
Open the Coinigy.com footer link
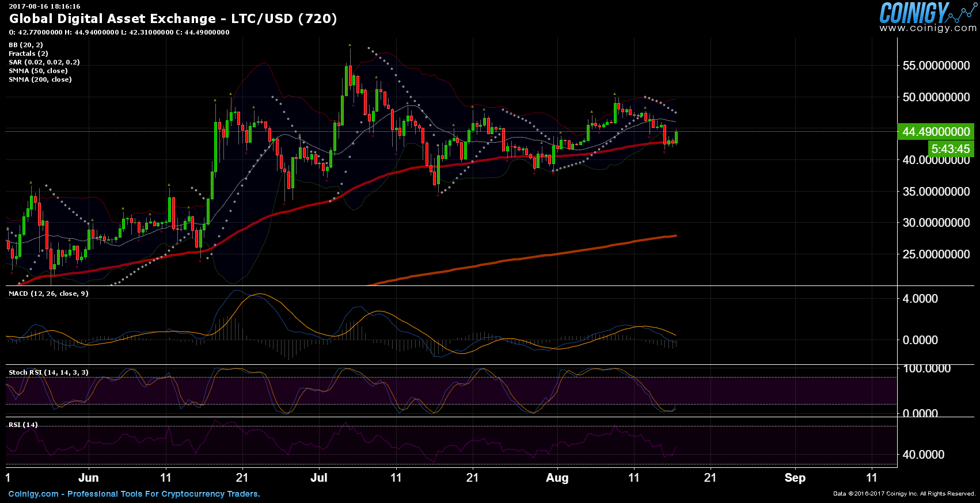coord(134,494)
